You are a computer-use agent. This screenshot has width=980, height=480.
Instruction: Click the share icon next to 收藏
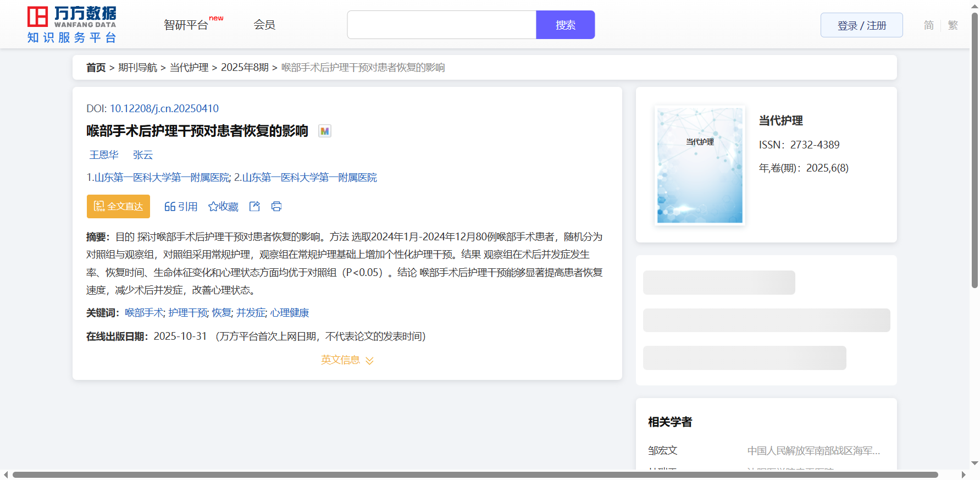tap(254, 206)
